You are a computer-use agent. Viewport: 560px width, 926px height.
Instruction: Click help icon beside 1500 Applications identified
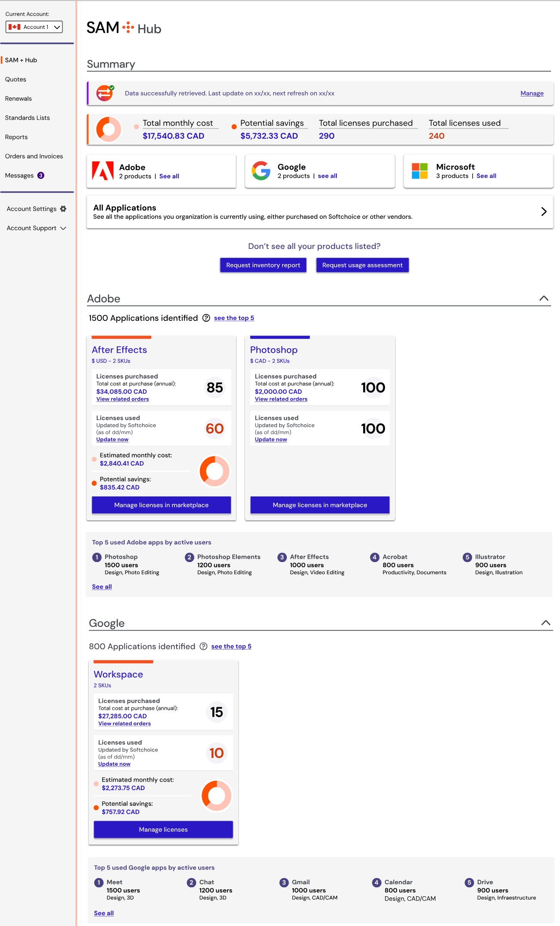(x=206, y=318)
